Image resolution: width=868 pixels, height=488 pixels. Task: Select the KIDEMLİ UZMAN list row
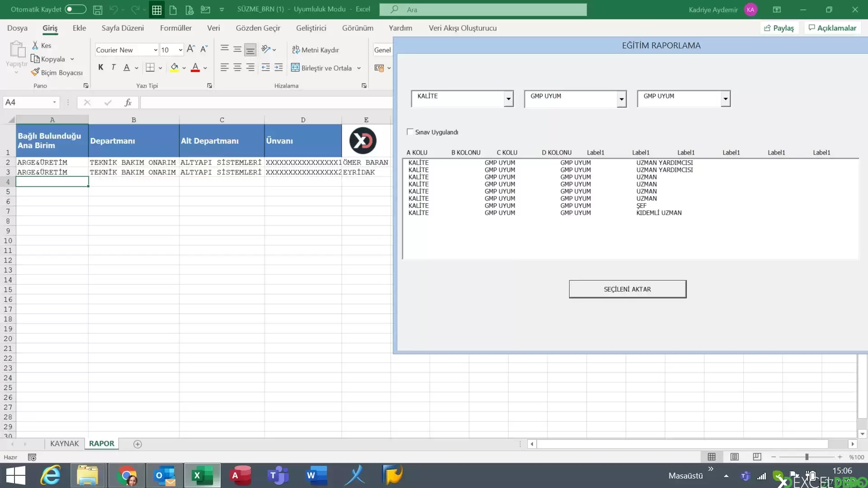click(631, 213)
